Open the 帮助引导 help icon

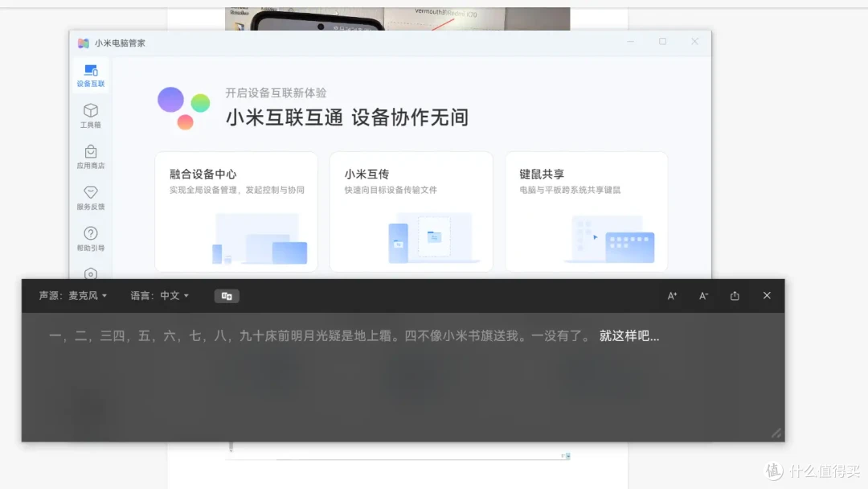click(90, 239)
